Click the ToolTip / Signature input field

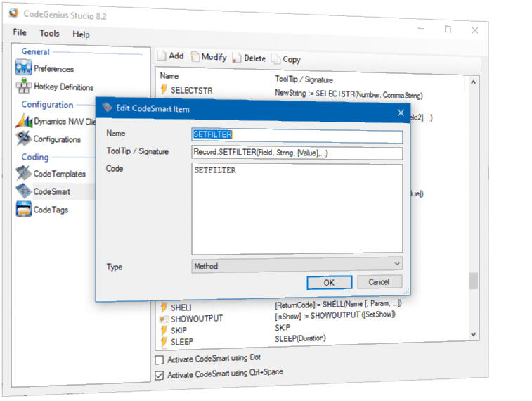coord(297,153)
